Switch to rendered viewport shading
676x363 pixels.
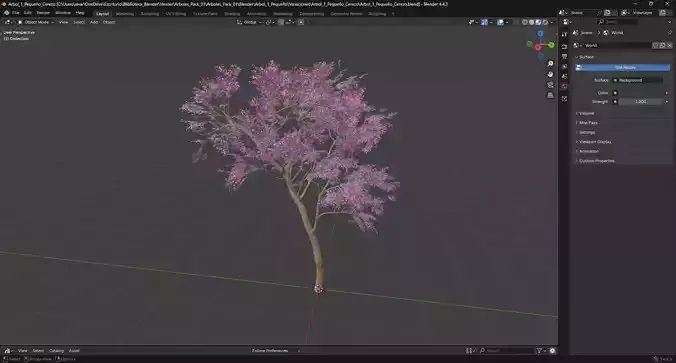545,22
